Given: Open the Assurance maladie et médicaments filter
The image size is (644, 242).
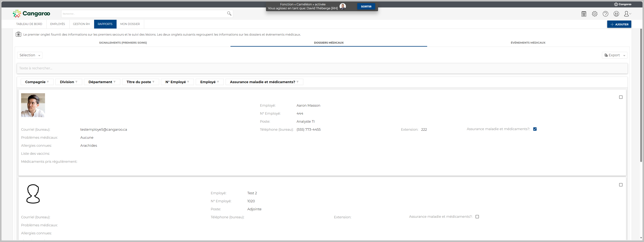Looking at the screenshot, I should click(x=298, y=82).
